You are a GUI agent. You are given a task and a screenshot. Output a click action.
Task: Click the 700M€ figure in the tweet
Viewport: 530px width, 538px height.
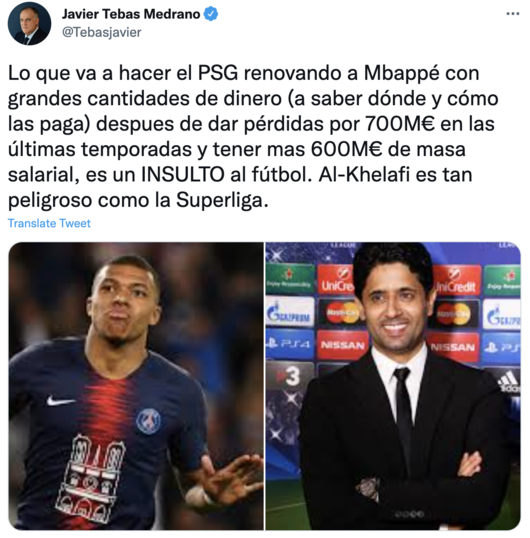click(x=399, y=124)
